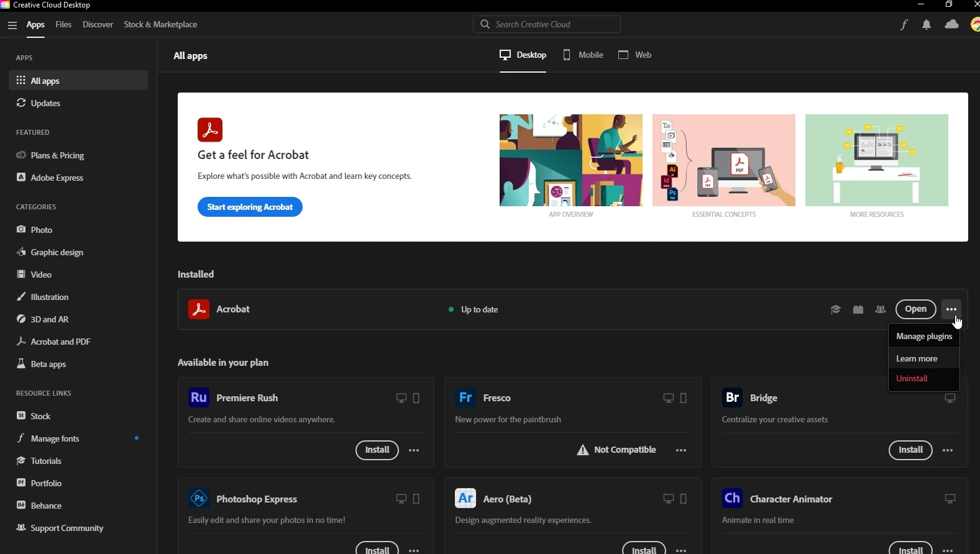Select the Desktop apps tab

(523, 55)
